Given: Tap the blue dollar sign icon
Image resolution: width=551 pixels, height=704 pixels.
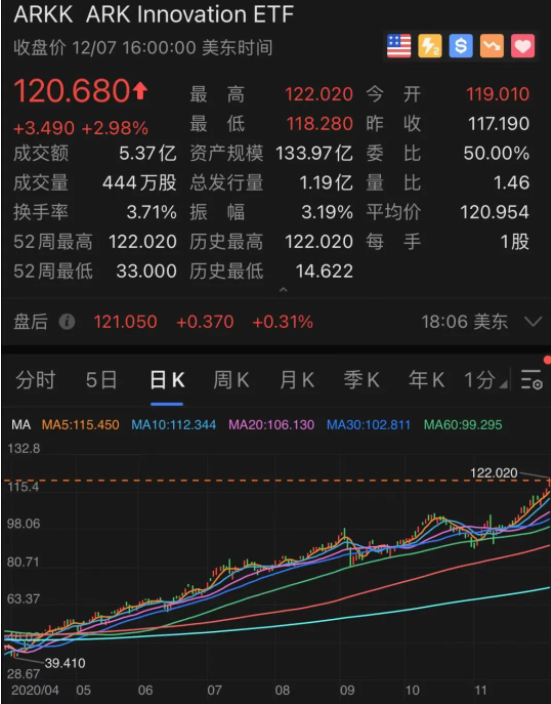Looking at the screenshot, I should coord(461,46).
